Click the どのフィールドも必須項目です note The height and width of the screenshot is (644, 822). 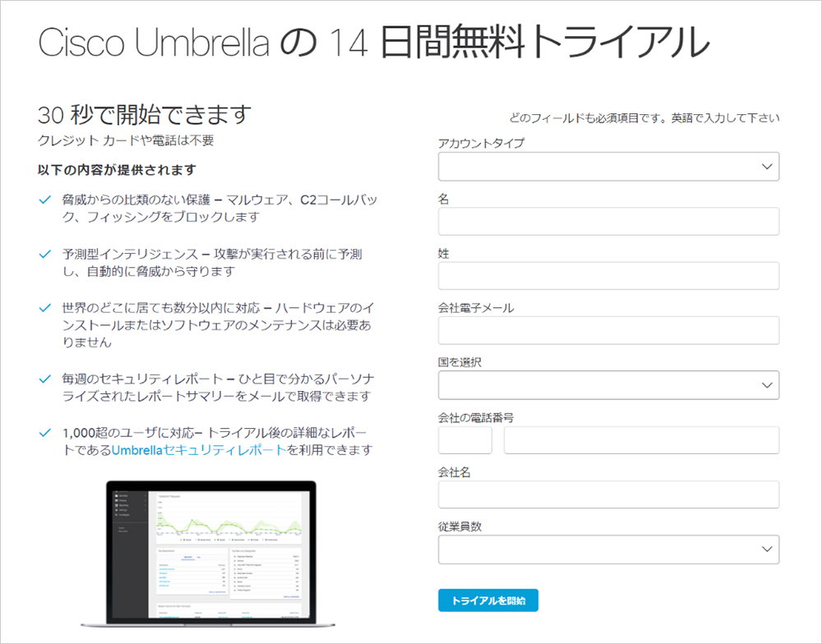tap(644, 118)
